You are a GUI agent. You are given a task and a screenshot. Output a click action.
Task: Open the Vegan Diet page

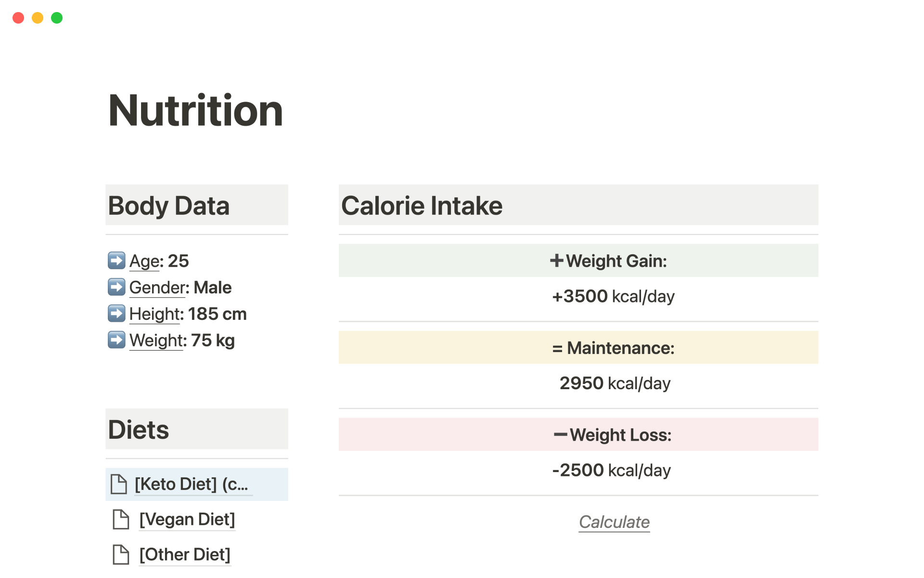click(187, 519)
